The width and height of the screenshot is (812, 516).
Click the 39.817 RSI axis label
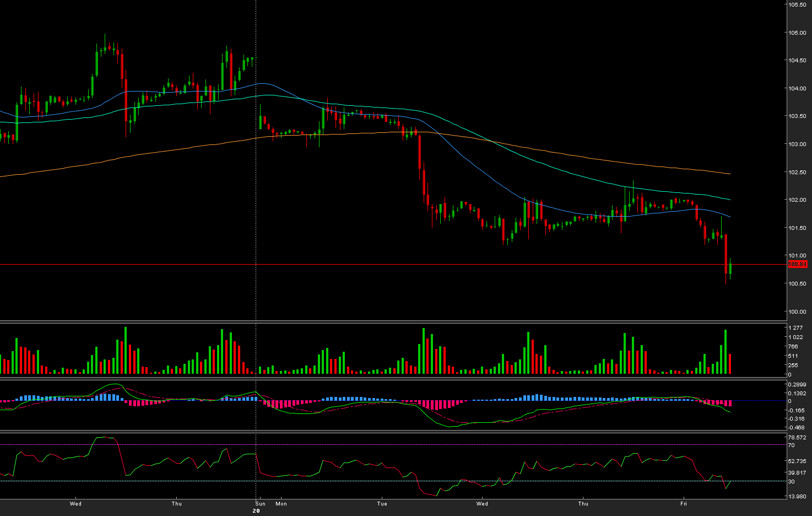[x=797, y=472]
